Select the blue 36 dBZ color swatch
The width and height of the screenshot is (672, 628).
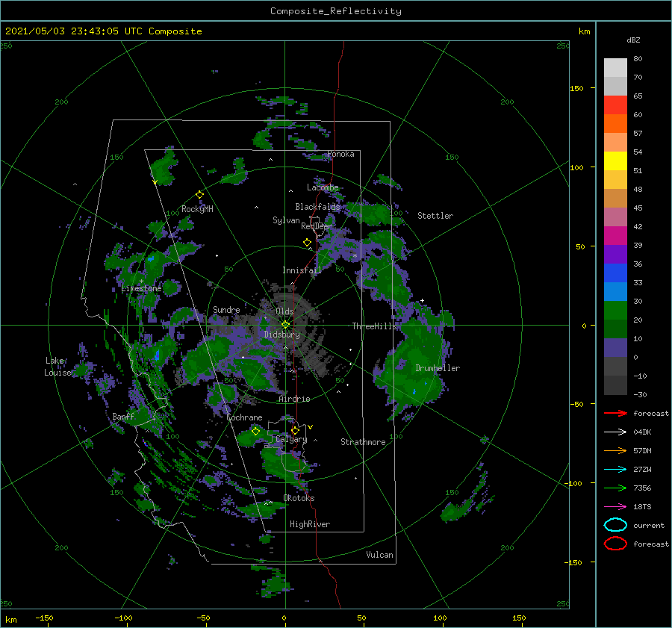tap(615, 273)
